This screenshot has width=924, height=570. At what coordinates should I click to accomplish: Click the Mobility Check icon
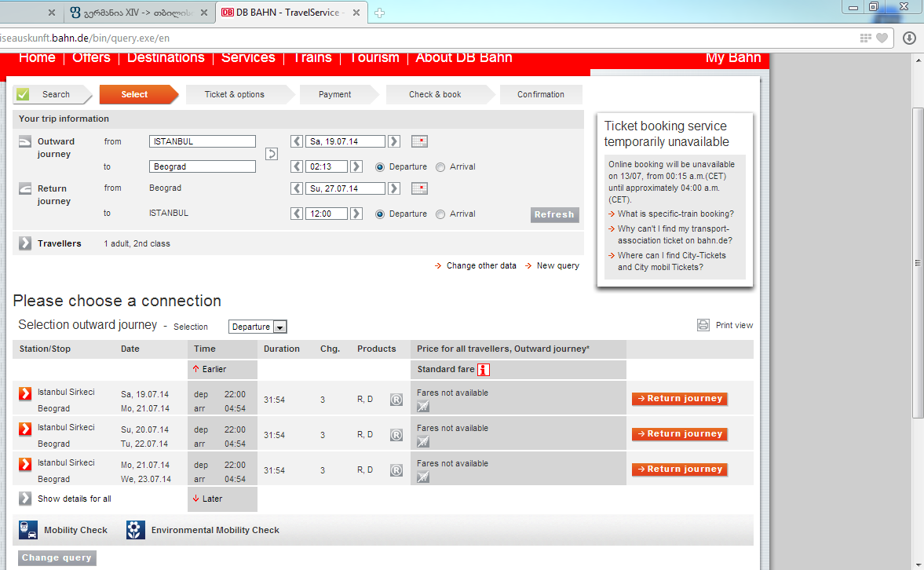pos(27,530)
